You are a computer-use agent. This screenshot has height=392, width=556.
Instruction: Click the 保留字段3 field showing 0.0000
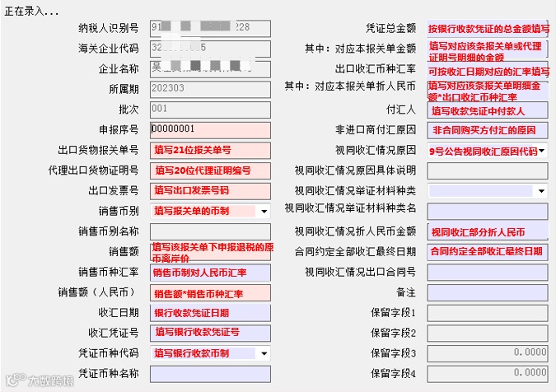coord(488,353)
